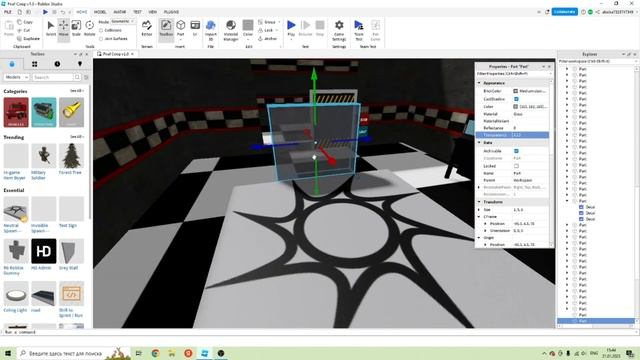
Task: Click the Toolbox Search field
Action: coord(53,77)
